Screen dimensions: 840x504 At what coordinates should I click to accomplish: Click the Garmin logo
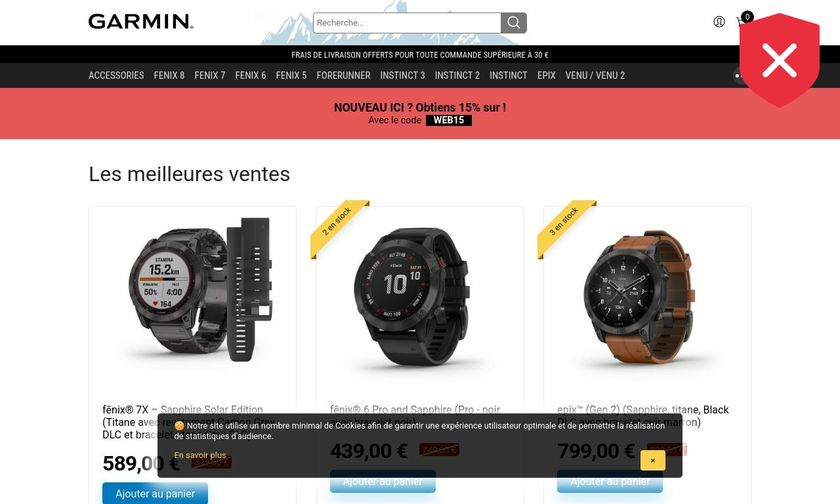pyautogui.click(x=141, y=22)
